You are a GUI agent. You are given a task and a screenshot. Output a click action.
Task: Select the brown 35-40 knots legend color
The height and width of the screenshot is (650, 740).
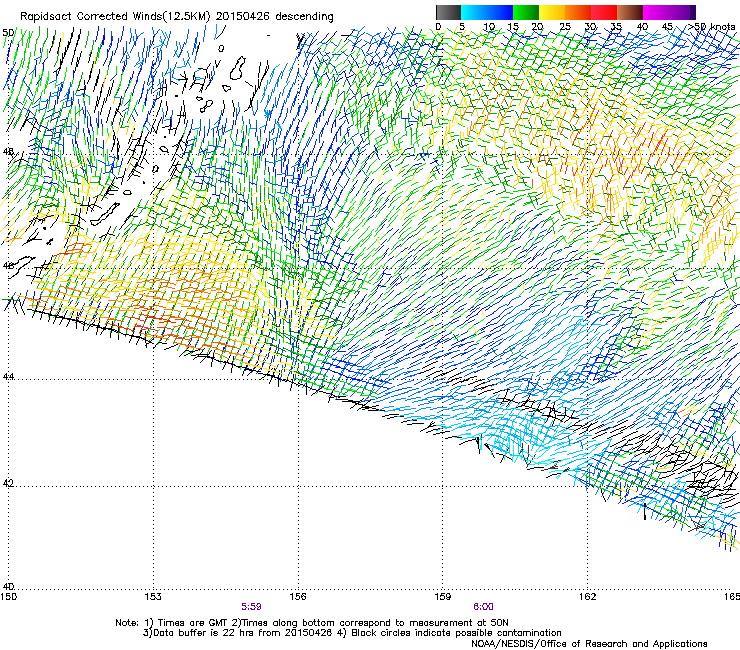coord(630,12)
